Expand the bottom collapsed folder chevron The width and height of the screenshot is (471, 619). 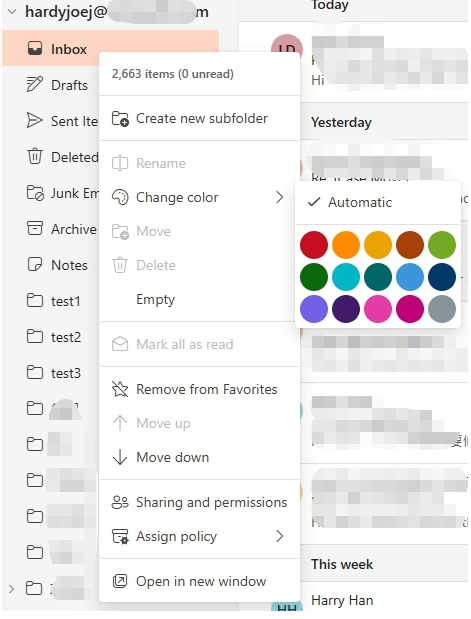11,589
